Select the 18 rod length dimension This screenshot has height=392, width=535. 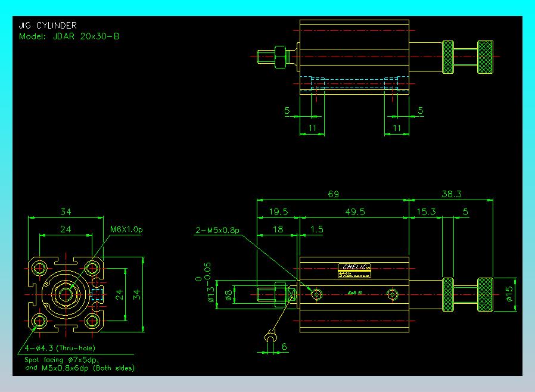pyautogui.click(x=278, y=229)
